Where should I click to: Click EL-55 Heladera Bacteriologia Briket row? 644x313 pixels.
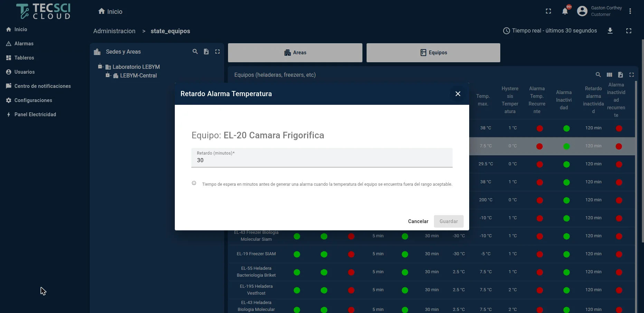pyautogui.click(x=256, y=272)
